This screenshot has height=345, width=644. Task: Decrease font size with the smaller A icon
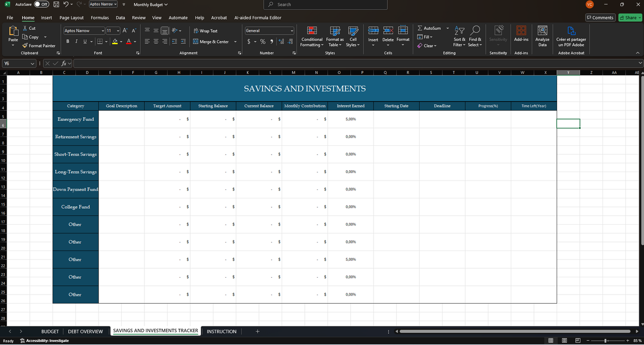(x=134, y=30)
